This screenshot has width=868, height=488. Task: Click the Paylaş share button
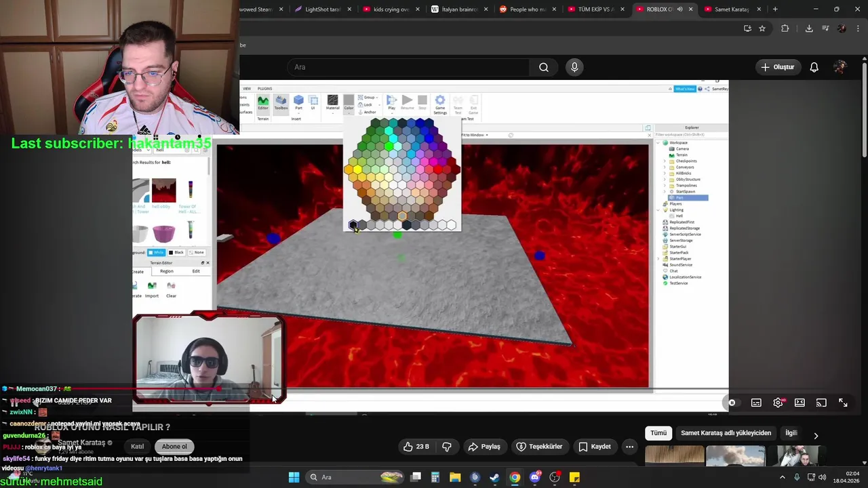pyautogui.click(x=484, y=447)
